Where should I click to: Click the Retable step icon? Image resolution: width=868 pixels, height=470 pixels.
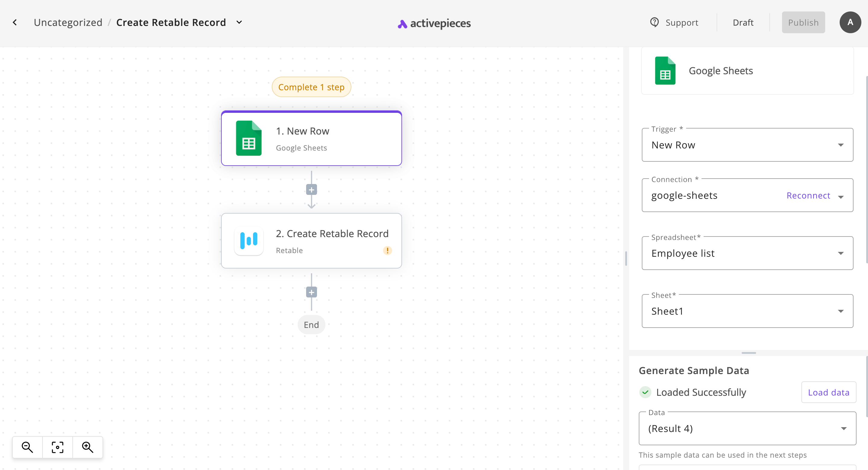pyautogui.click(x=249, y=240)
